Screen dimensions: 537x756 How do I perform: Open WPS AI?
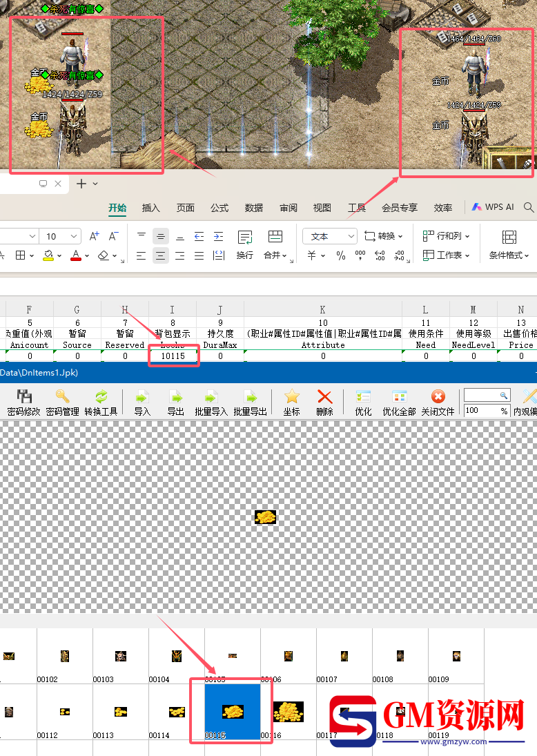[x=493, y=207]
